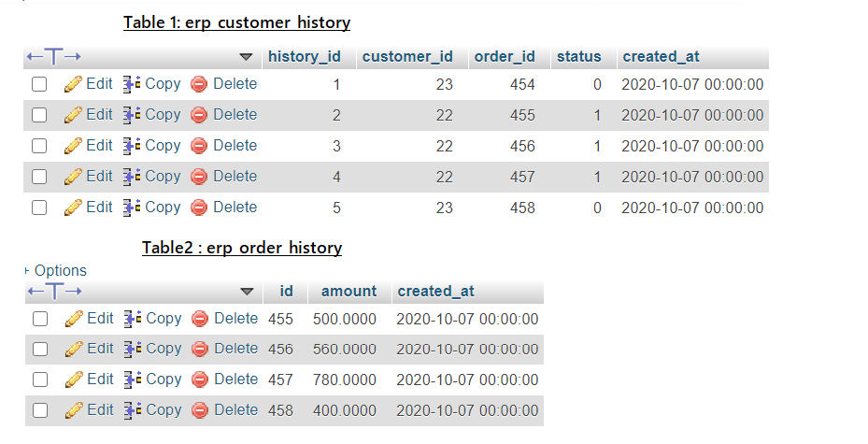Screen dimensions: 868x444
Task: Click the Copy icon for order 457 row
Action: point(131,380)
